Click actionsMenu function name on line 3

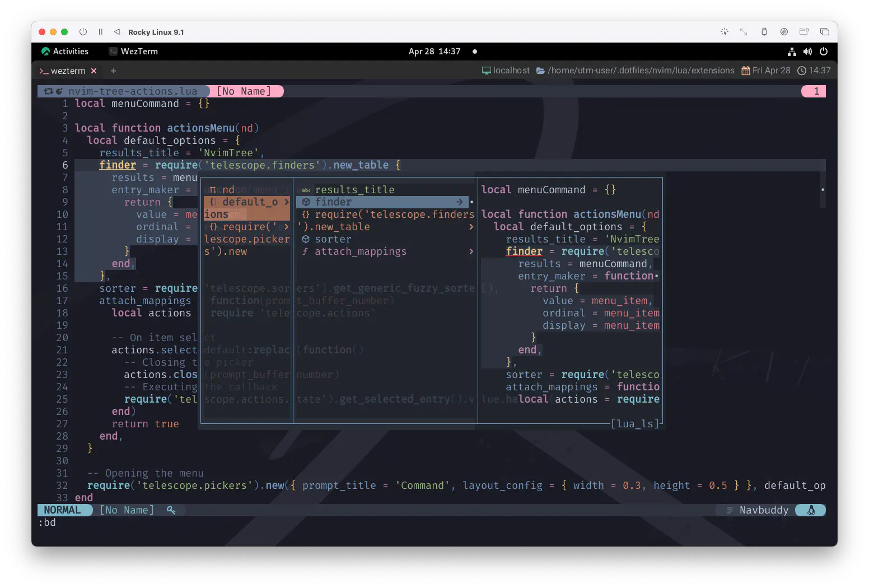pos(200,128)
